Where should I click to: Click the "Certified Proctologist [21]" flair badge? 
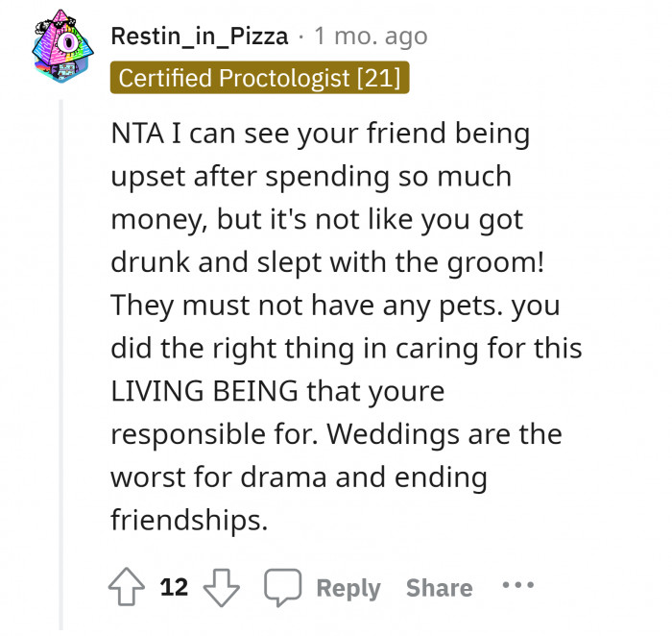coord(260,78)
